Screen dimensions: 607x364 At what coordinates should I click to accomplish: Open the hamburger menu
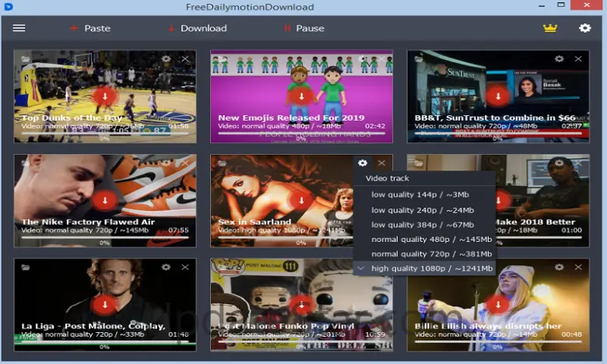19,28
